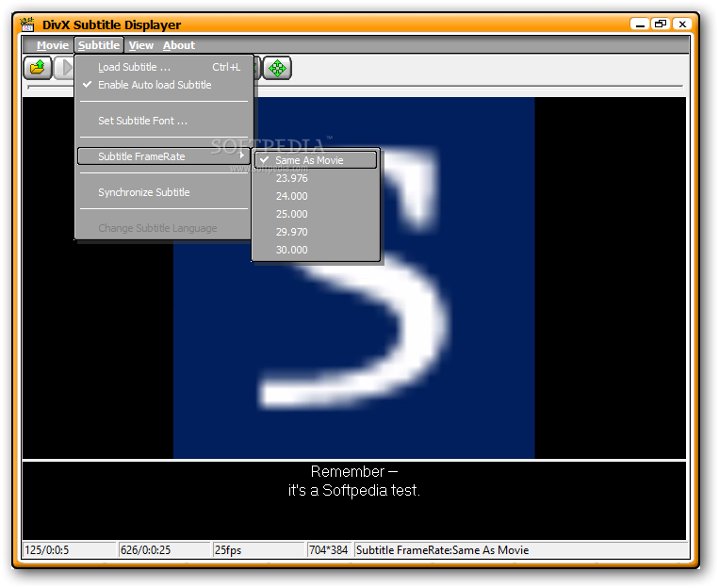
Task: Click the DivX app icon in the title bar
Action: [27, 24]
